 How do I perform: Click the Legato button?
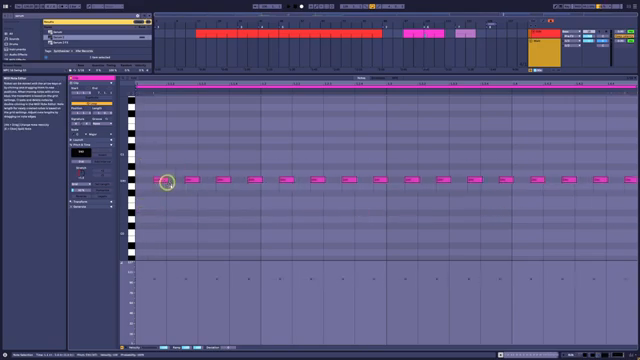102,196
